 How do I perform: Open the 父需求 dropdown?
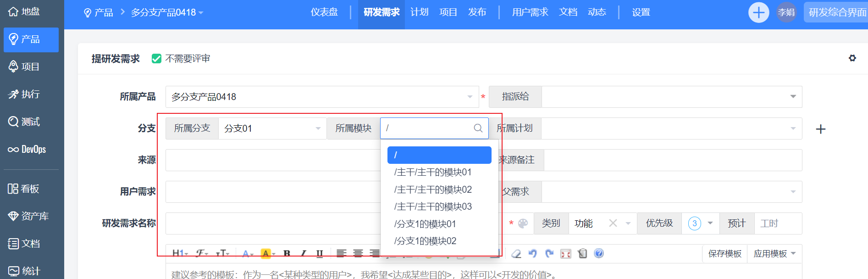[x=672, y=192]
